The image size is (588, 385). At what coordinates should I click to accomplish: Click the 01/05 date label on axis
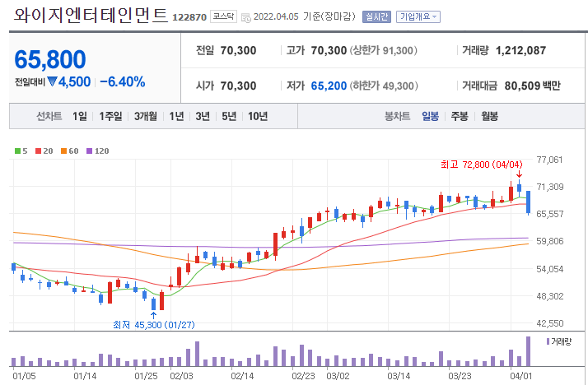[x=25, y=376]
